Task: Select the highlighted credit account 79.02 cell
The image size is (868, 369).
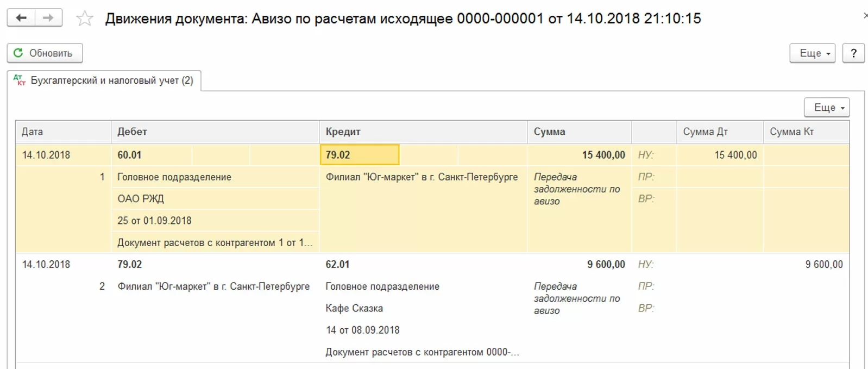Action: (360, 155)
